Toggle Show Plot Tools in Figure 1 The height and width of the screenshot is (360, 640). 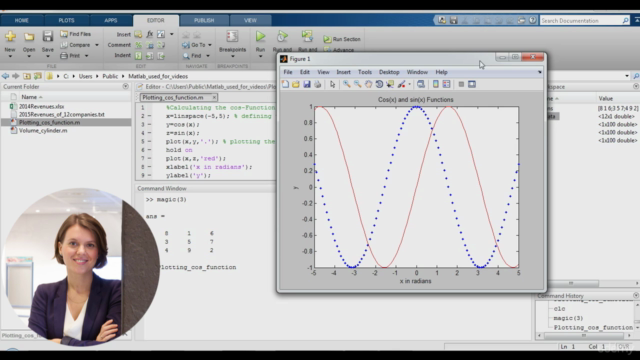[472, 84]
